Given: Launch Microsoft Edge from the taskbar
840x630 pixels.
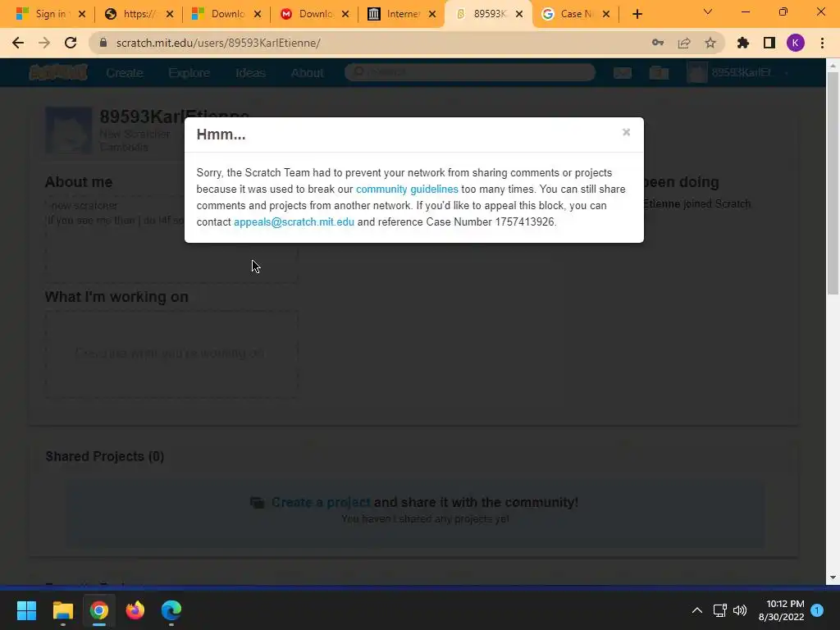Looking at the screenshot, I should [x=171, y=610].
